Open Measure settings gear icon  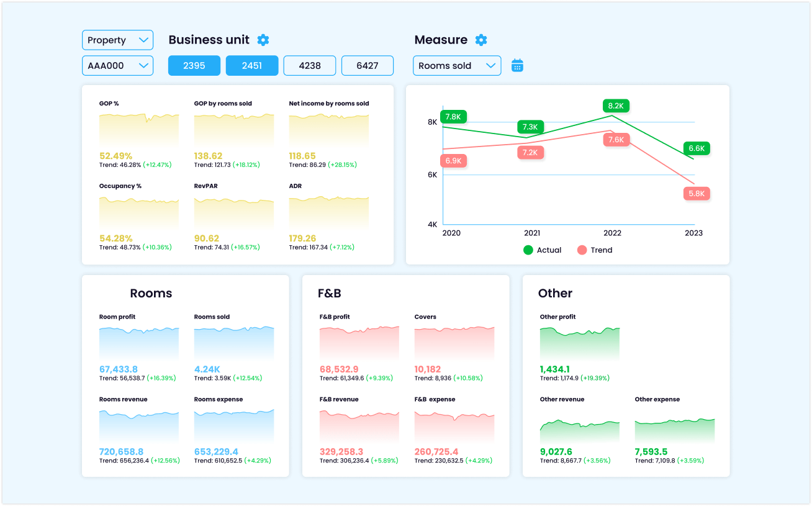click(x=481, y=40)
